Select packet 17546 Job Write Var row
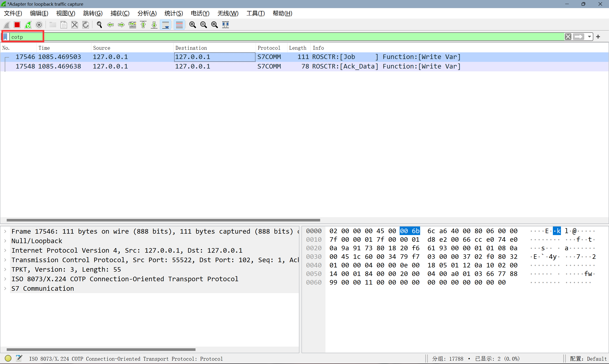Screen dimensions: 609x364 304,57
